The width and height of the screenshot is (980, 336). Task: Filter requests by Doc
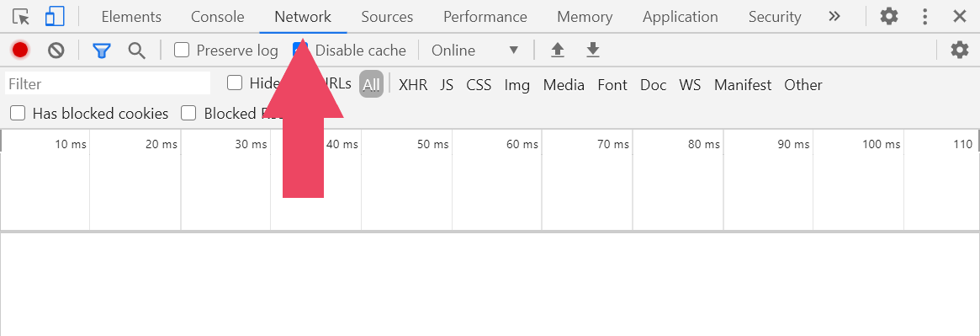[653, 84]
